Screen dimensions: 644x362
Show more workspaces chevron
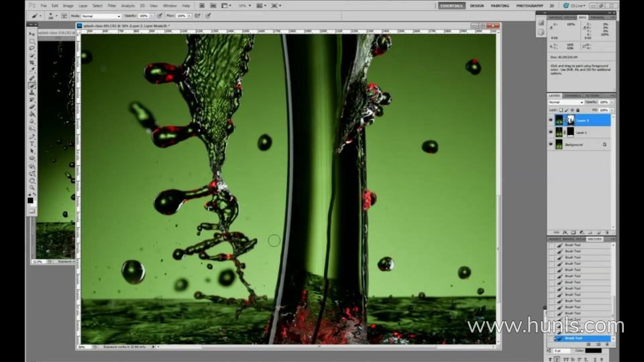coord(552,6)
